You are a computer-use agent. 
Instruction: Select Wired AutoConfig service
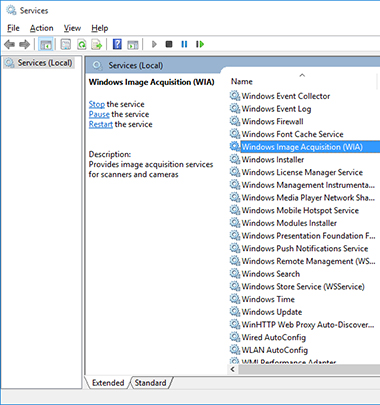pos(274,337)
